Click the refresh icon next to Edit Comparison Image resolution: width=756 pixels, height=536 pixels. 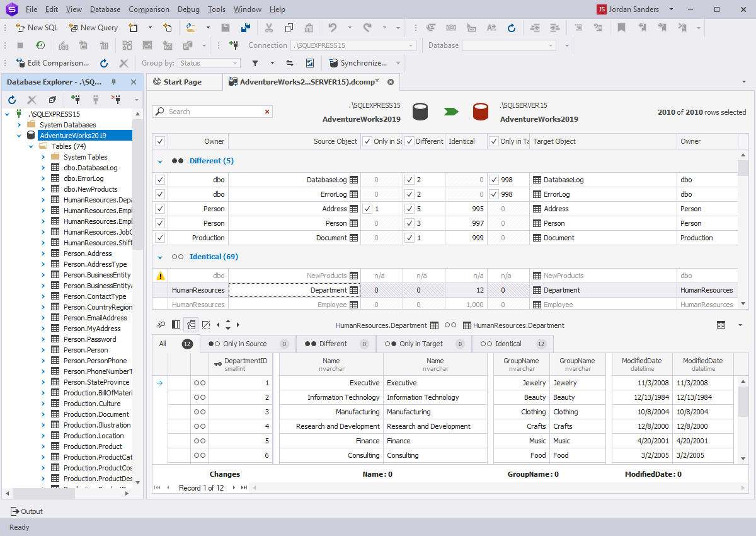click(x=104, y=63)
